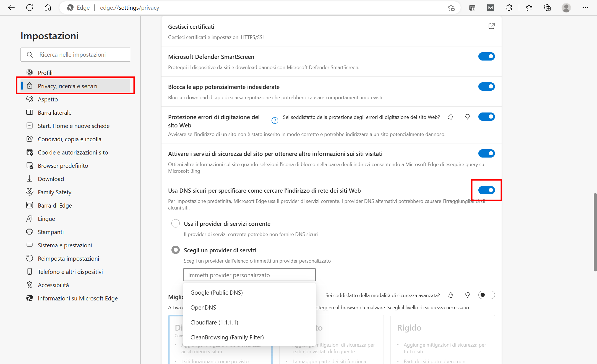
Task: Open the Edge three-dots settings menu
Action: tap(585, 7)
